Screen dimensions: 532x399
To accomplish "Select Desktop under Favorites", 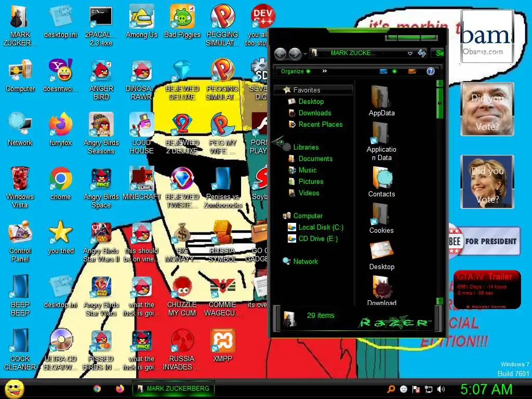I will [x=305, y=101].
